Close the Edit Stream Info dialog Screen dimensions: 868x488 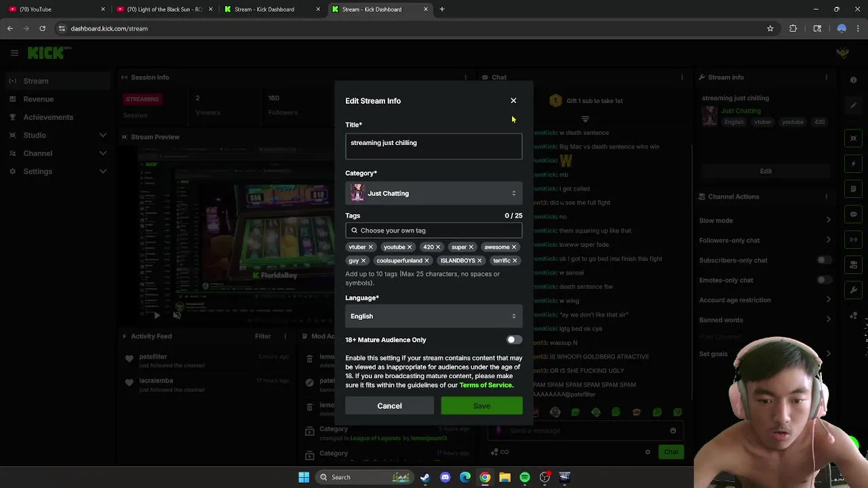coord(513,100)
